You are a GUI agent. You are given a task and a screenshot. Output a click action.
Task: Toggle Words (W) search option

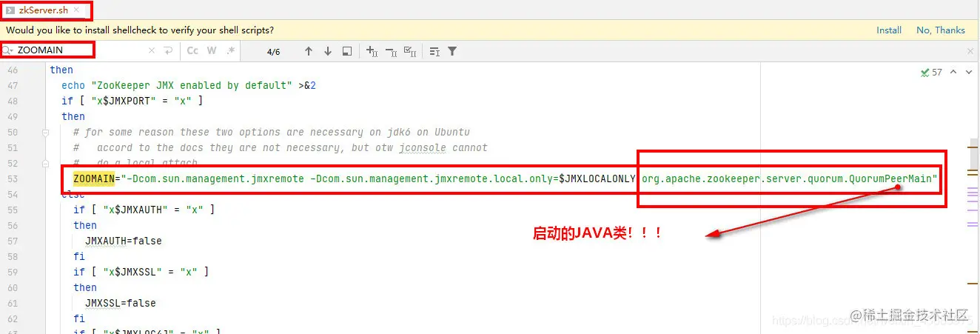212,51
